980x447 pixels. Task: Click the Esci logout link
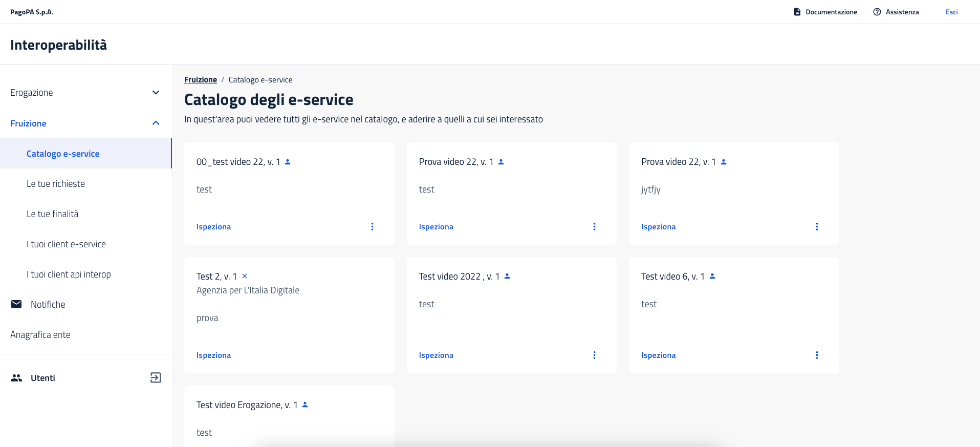click(x=951, y=12)
